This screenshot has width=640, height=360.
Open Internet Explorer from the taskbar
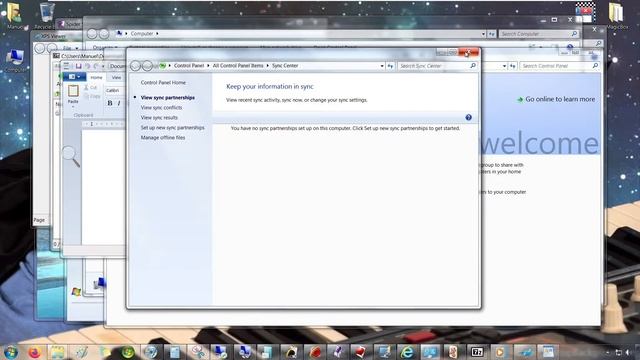click(407, 351)
